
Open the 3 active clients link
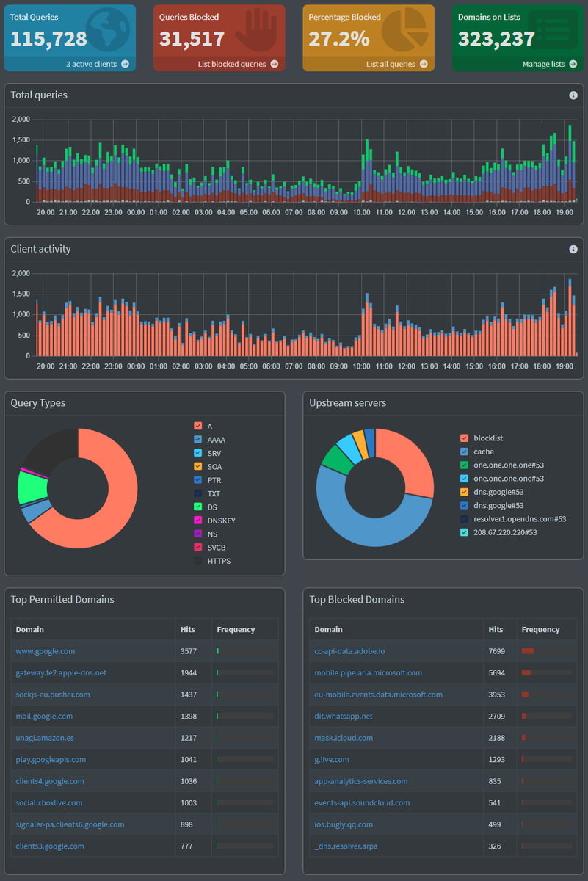(98, 64)
